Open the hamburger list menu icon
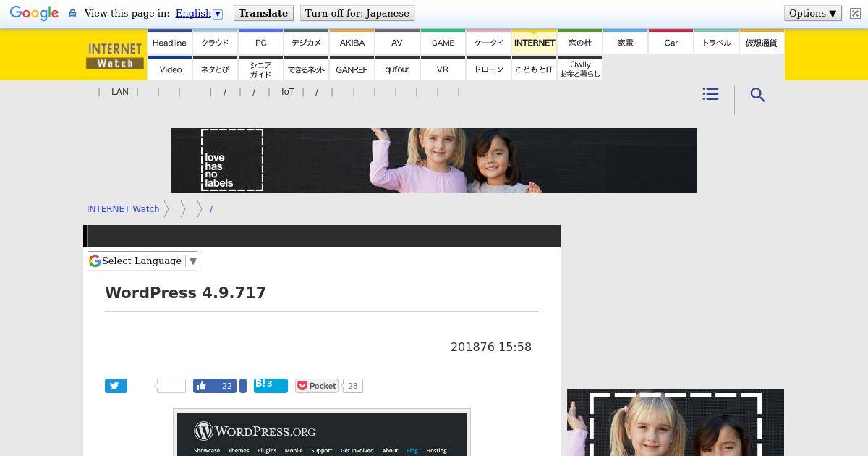868x456 pixels. [x=710, y=94]
